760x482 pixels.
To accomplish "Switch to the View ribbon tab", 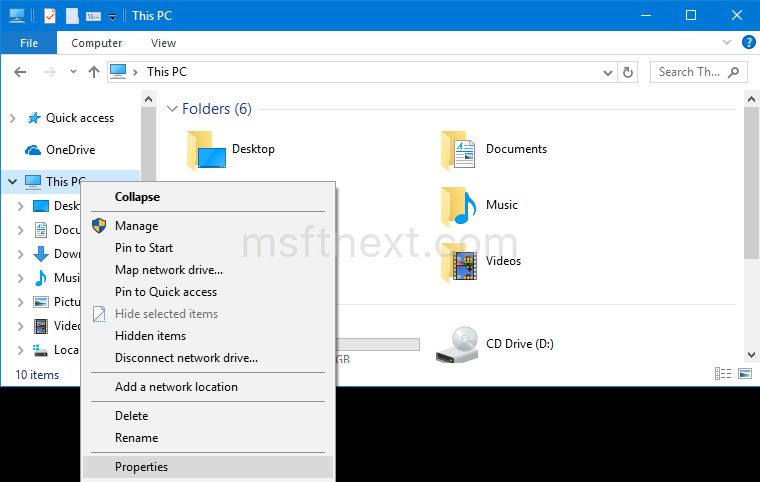I will pyautogui.click(x=163, y=43).
